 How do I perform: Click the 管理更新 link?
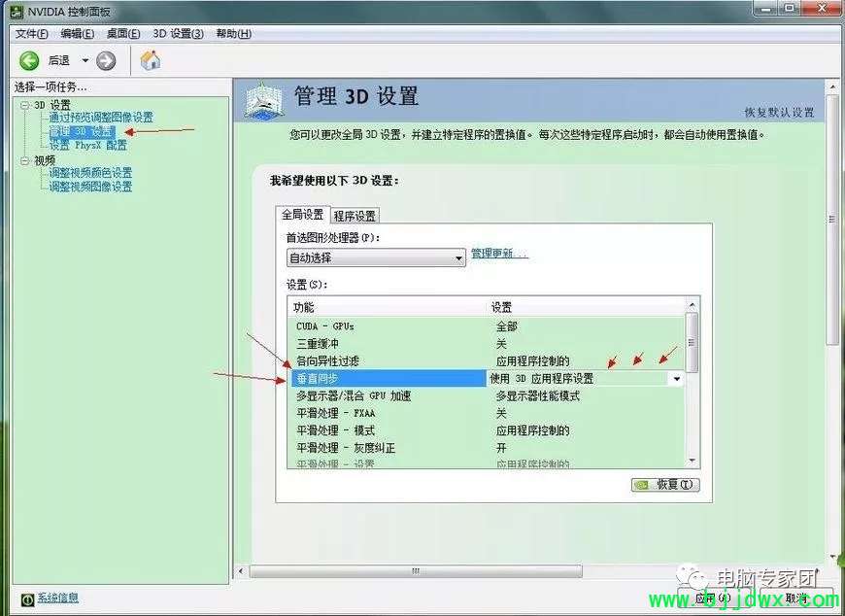point(499,254)
